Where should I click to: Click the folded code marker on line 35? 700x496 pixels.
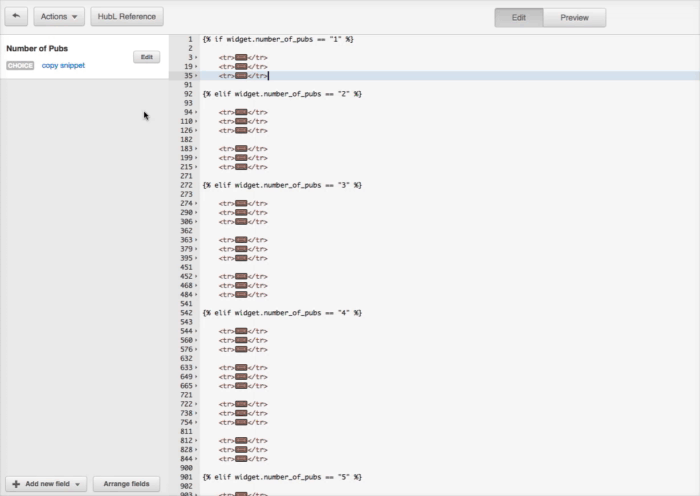coord(241,76)
